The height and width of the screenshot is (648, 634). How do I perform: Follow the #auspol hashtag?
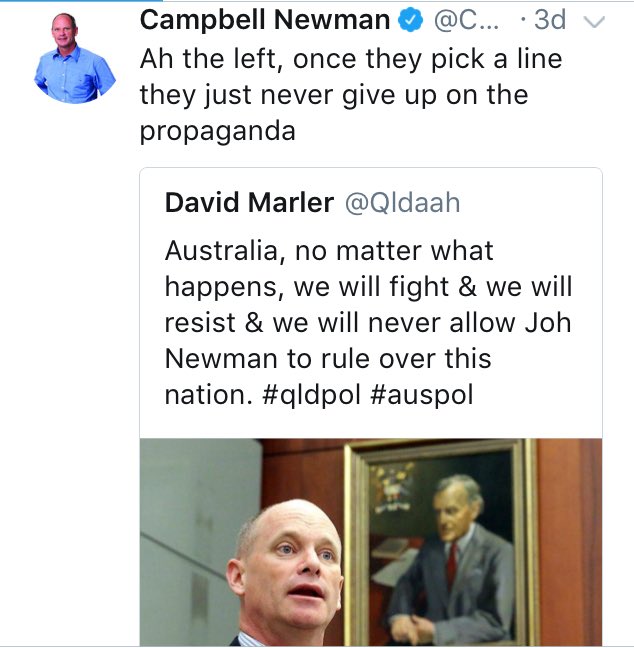(422, 395)
